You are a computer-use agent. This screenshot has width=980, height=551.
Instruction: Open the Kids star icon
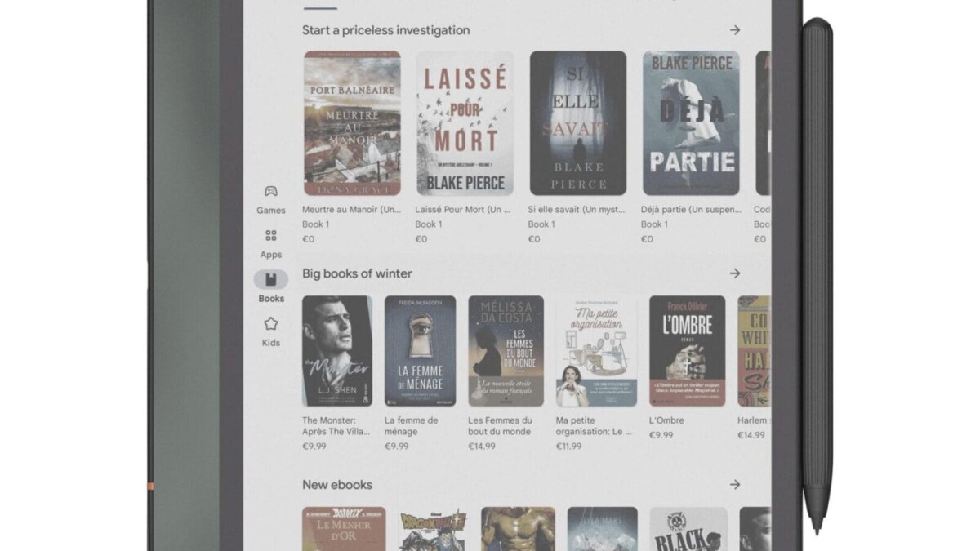coord(270,324)
